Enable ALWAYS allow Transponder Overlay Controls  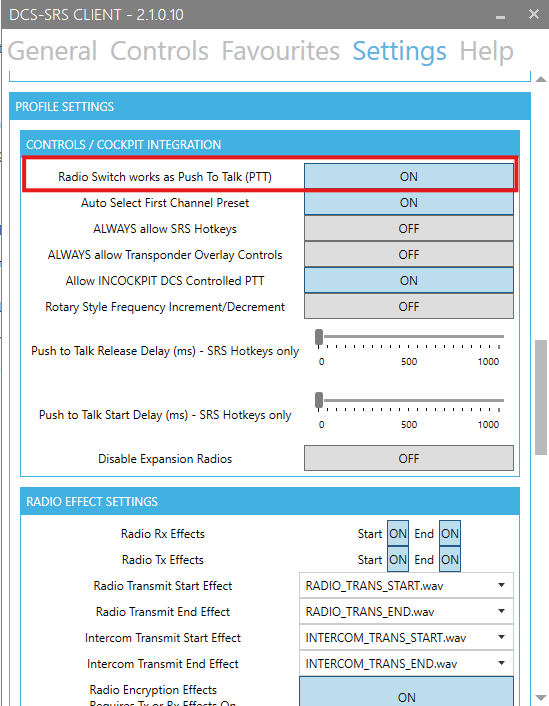(x=408, y=255)
